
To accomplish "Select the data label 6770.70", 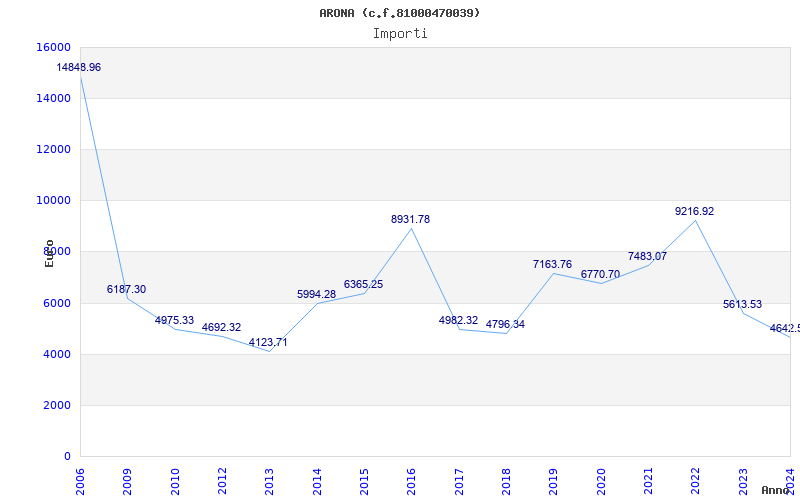I will click(600, 274).
